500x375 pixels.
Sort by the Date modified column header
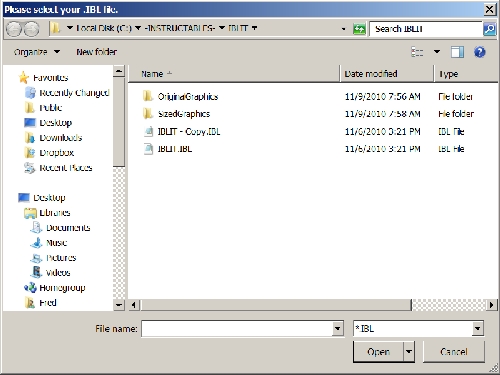click(387, 74)
